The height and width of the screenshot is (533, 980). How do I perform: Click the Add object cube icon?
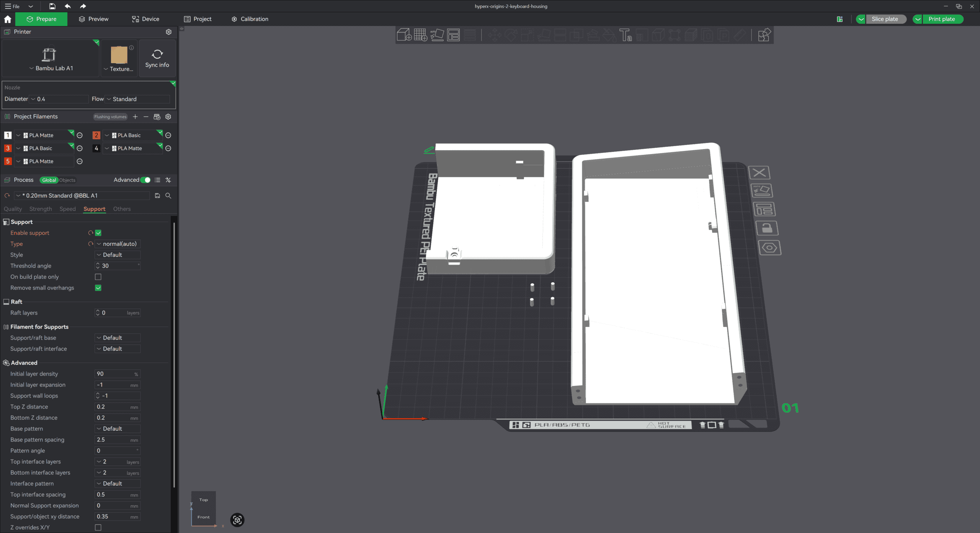404,35
